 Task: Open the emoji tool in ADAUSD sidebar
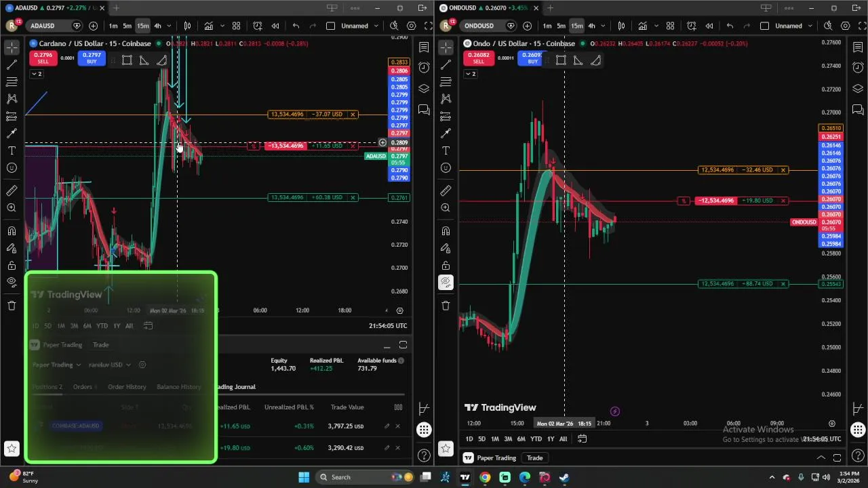click(x=12, y=167)
